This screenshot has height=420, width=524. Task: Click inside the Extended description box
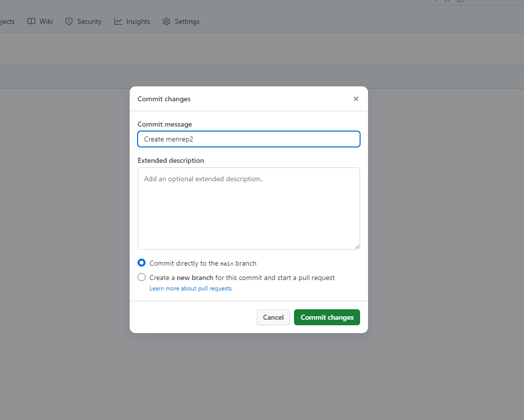coord(248,209)
